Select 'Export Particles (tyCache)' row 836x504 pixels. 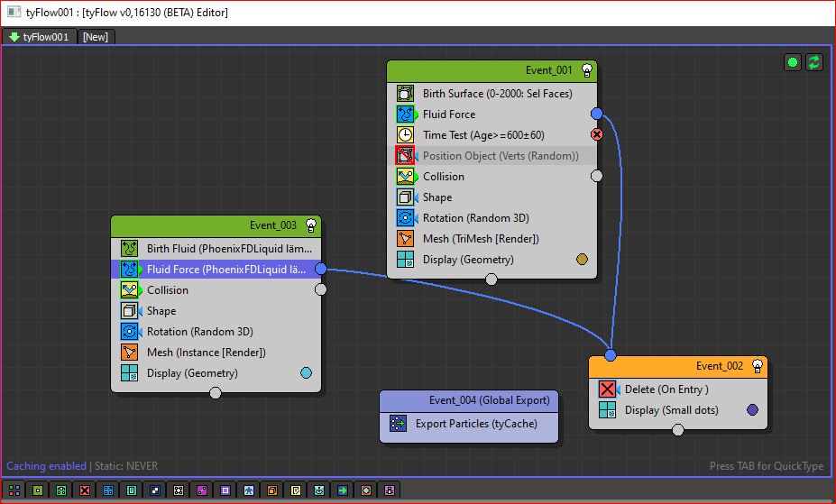(469, 424)
